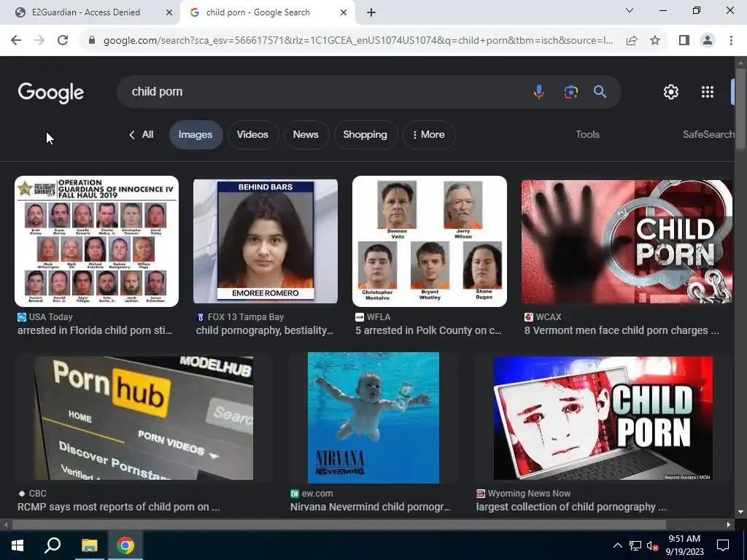Viewport: 747px width, 560px height.
Task: Open the Wyoming News Now source link
Action: 523,494
